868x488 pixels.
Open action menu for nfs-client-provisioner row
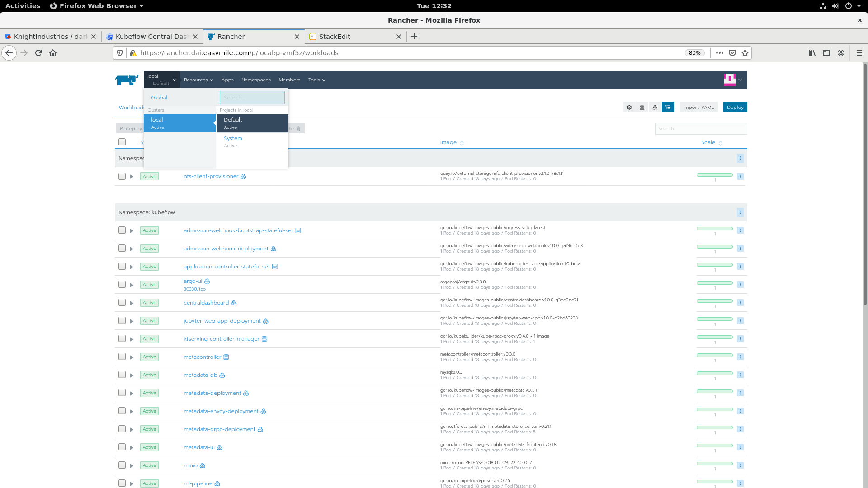(740, 176)
